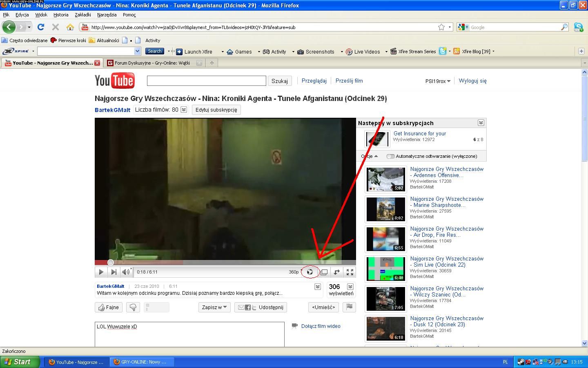
Task: Mute the video player volume
Action: click(x=126, y=272)
